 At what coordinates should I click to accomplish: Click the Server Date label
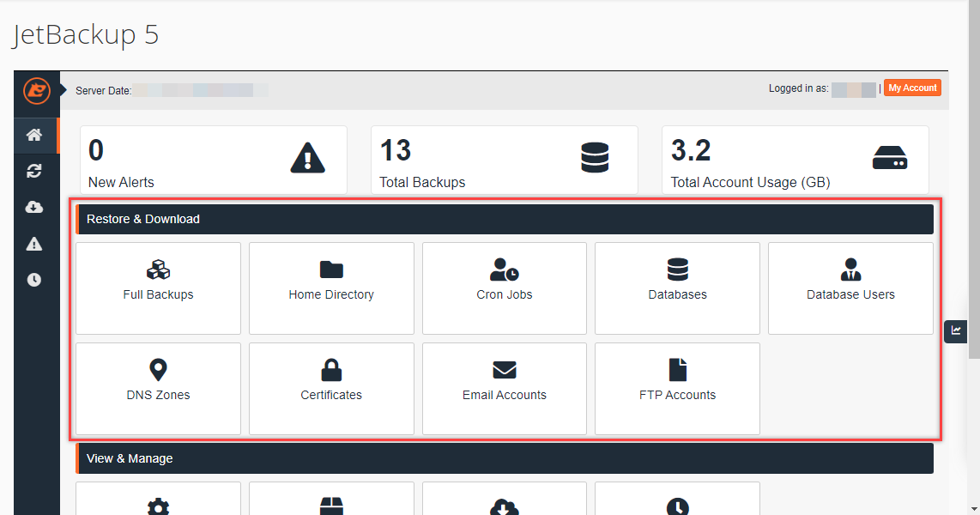[x=103, y=91]
